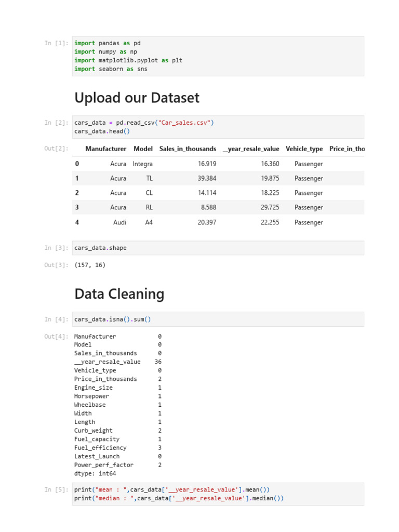Click the TL model cell
Image resolution: width=399 pixels, height=532 pixels.
(149, 178)
